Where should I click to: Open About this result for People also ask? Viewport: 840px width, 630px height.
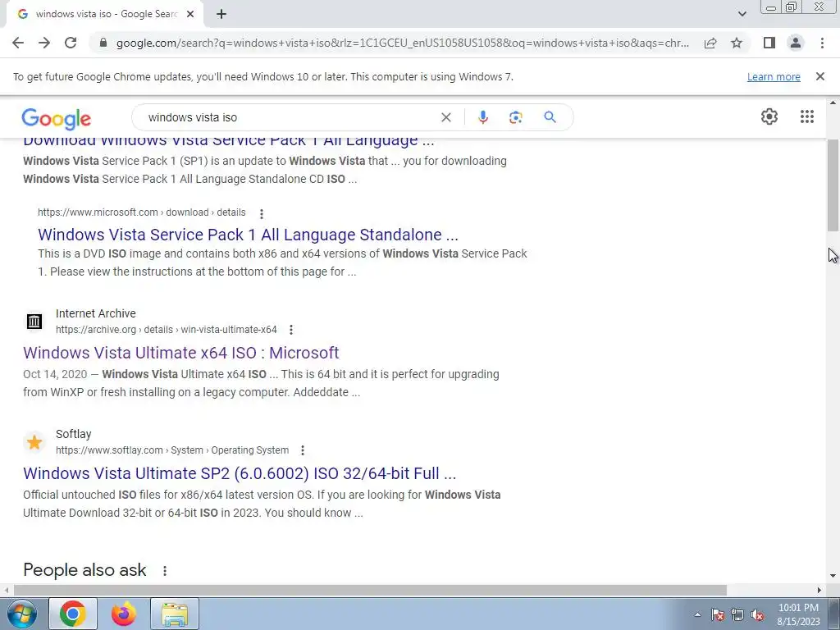[x=165, y=571]
